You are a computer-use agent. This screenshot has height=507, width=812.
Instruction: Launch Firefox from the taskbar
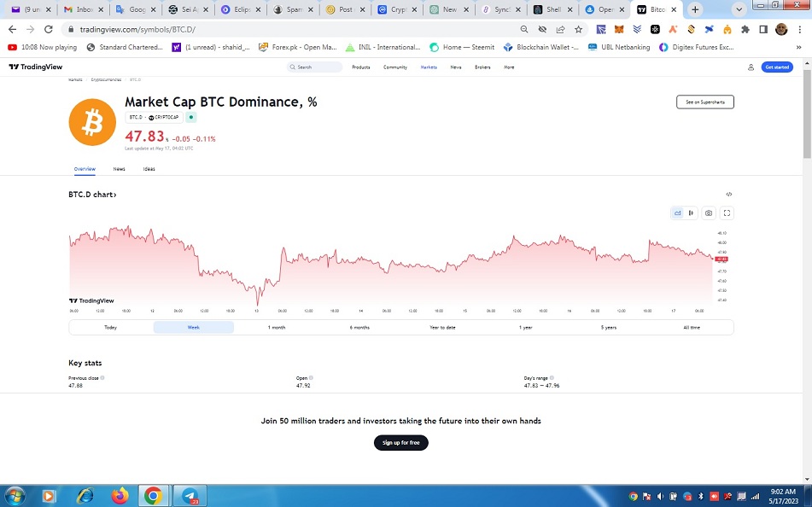tap(120, 496)
